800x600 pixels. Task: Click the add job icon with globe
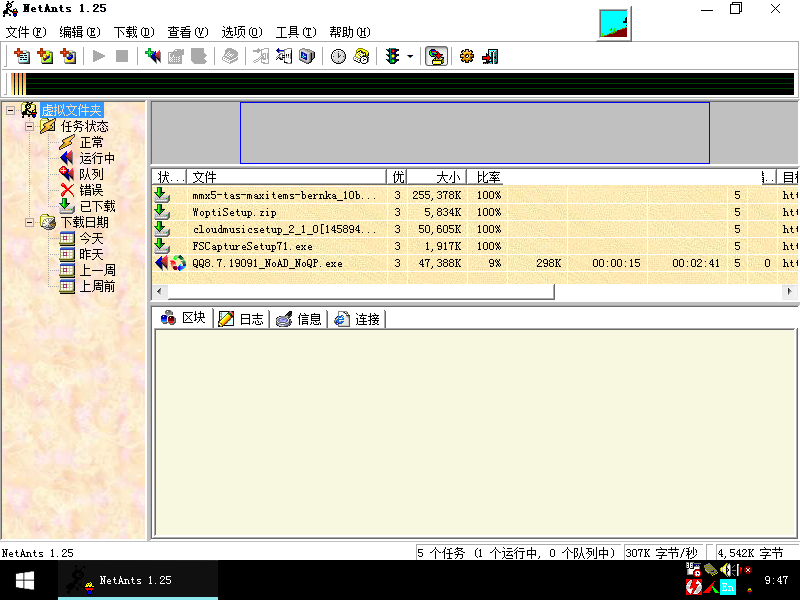tap(68, 56)
